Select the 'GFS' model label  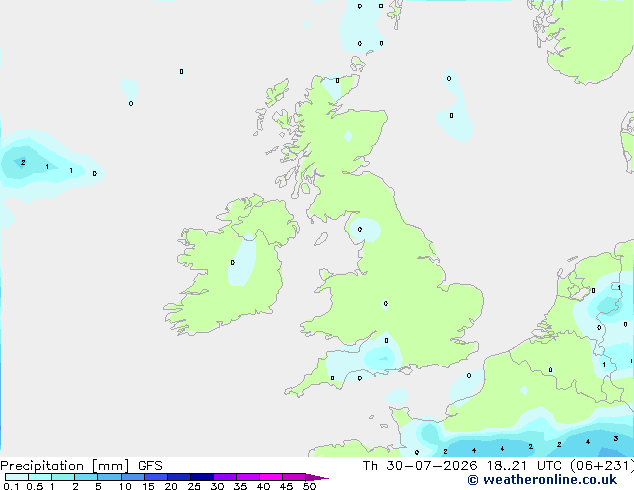point(150,466)
